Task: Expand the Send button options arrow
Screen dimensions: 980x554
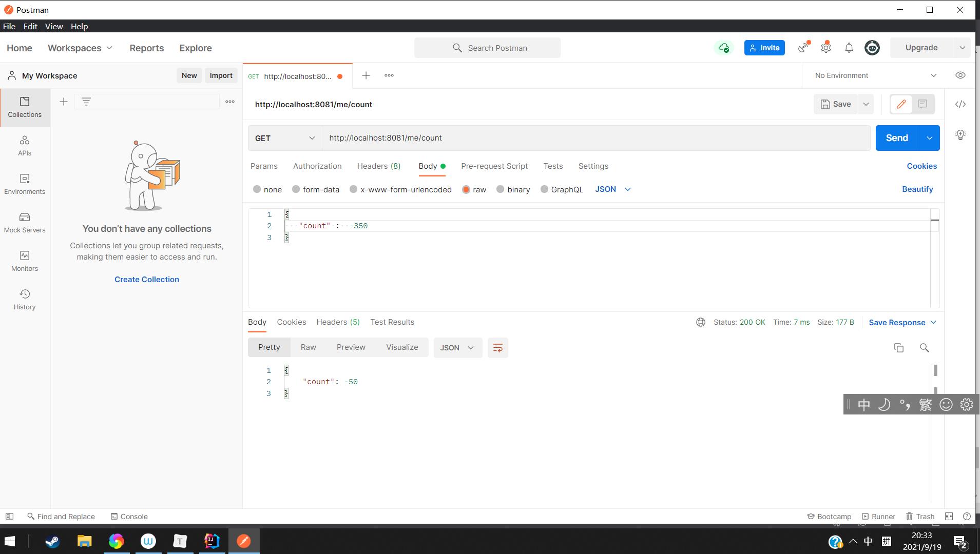Action: (929, 138)
